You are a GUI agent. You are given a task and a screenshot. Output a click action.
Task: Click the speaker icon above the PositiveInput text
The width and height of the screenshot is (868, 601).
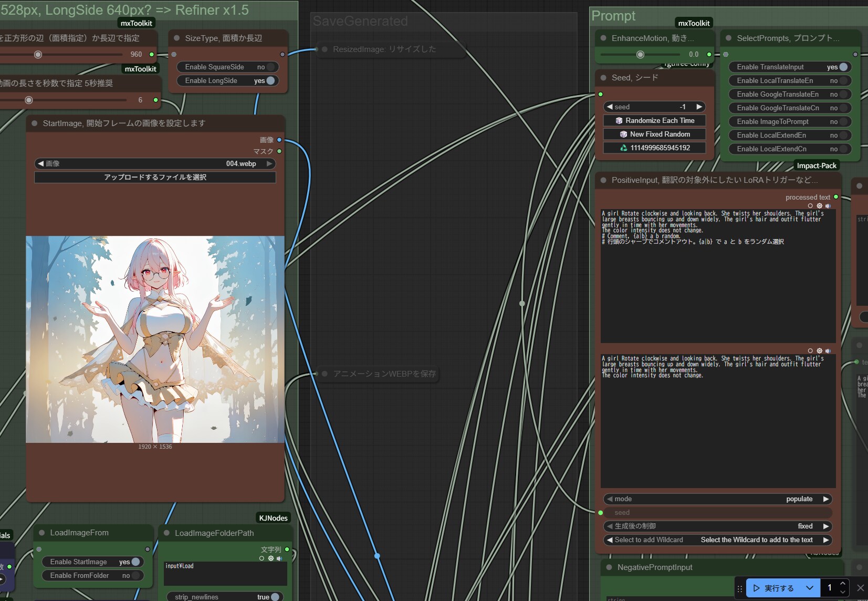click(828, 206)
